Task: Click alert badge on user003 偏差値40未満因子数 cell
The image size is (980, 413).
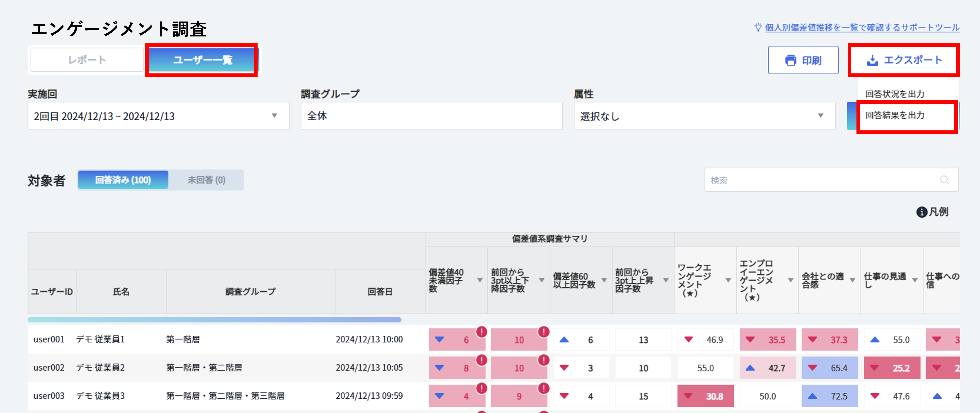Action: pos(482,388)
